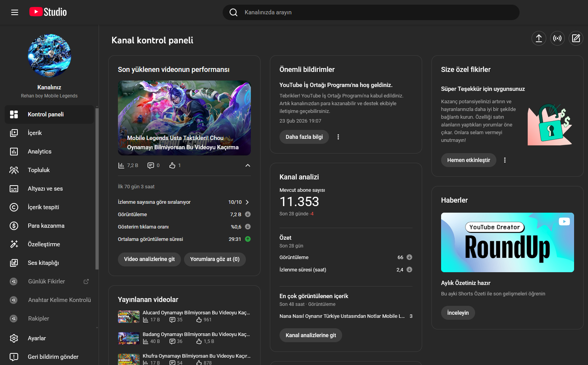Click the Hemen etkinleştir button
This screenshot has width=588, height=365.
(469, 160)
